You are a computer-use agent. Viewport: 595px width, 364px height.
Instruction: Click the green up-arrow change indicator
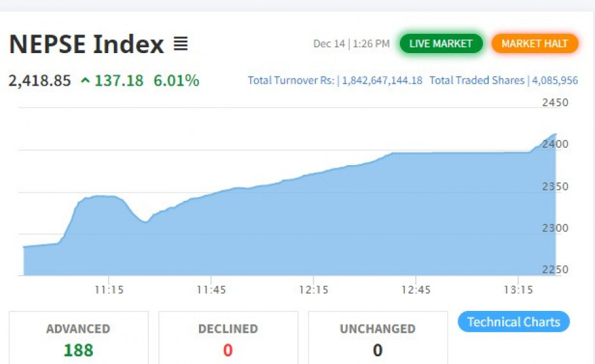(x=85, y=81)
